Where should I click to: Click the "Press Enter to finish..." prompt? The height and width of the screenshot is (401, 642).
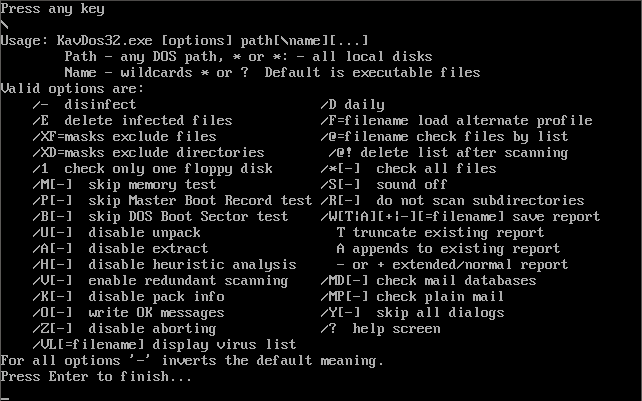point(96,377)
